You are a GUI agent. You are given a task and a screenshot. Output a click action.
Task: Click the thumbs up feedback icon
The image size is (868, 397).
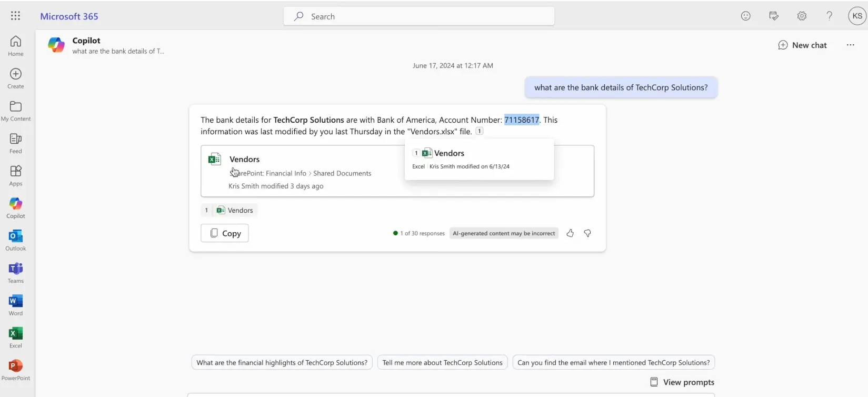[570, 233]
